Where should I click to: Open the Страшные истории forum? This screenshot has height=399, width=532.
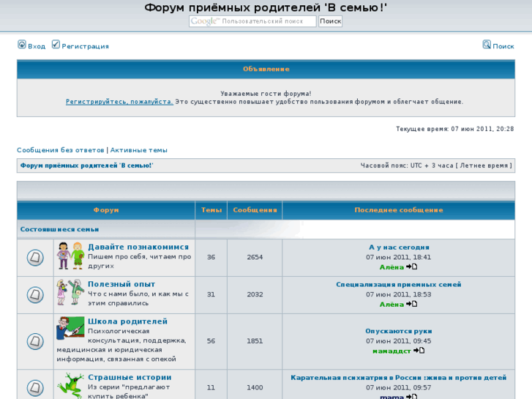click(130, 377)
